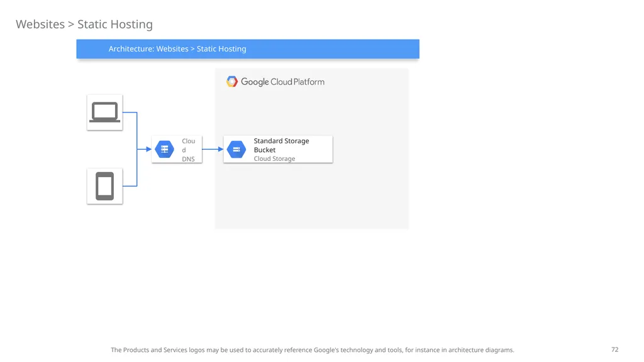The width and height of the screenshot is (644, 362).
Task: Click the Google Cloud Platform logo
Action: pyautogui.click(x=232, y=82)
